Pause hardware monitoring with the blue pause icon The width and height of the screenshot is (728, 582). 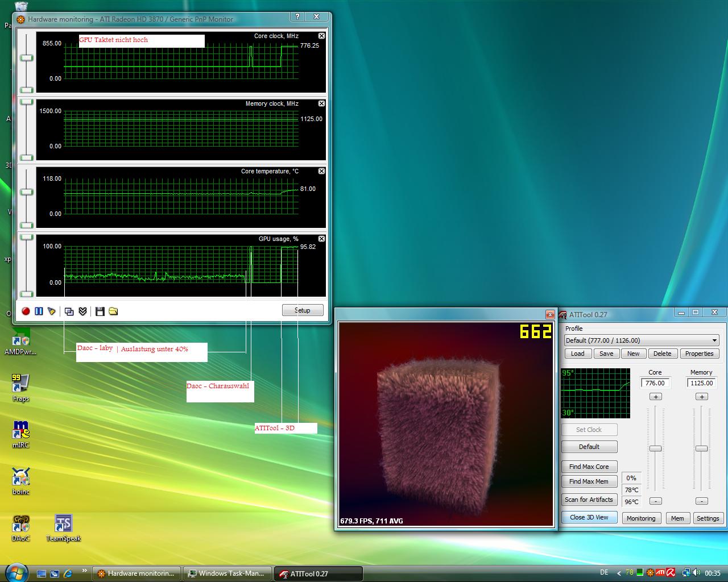coord(39,311)
